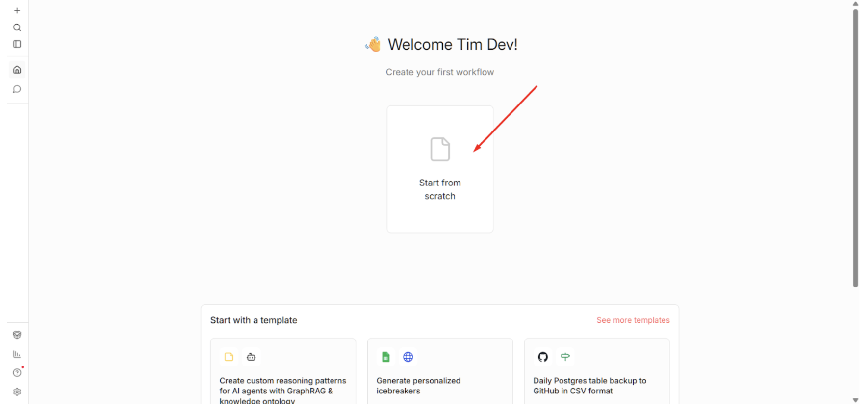The width and height of the screenshot is (868, 418).
Task: Click the scrollbar up arrow
Action: [855, 4]
